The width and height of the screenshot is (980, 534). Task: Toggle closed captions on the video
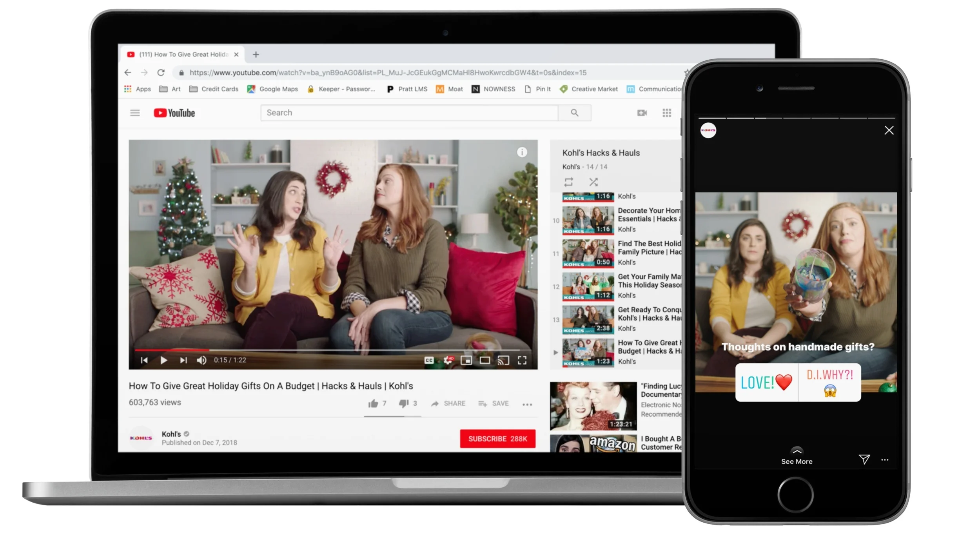coord(429,360)
